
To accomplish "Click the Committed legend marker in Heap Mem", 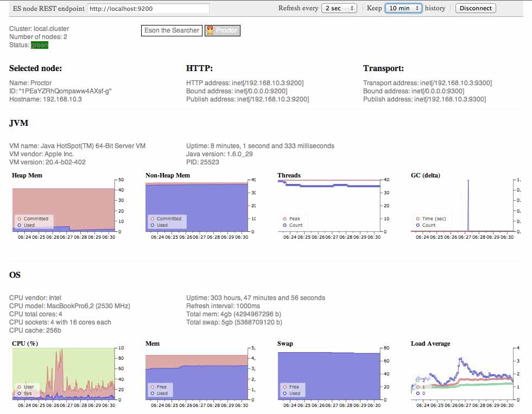I will coord(20,219).
